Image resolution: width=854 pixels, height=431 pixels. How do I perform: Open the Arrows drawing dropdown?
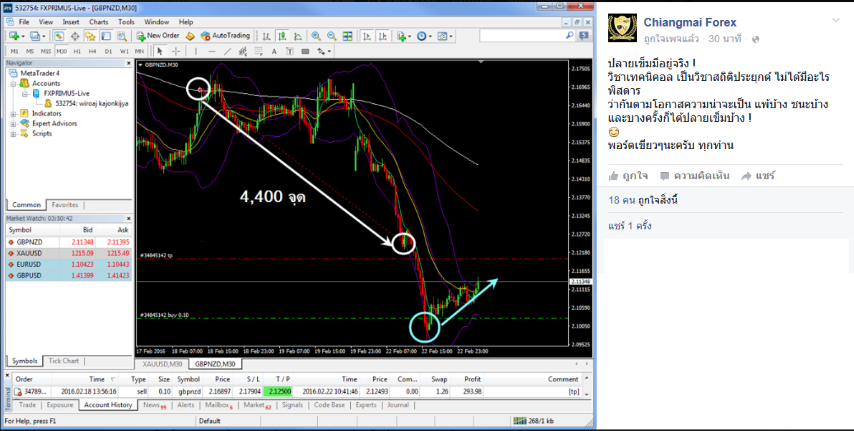324,51
